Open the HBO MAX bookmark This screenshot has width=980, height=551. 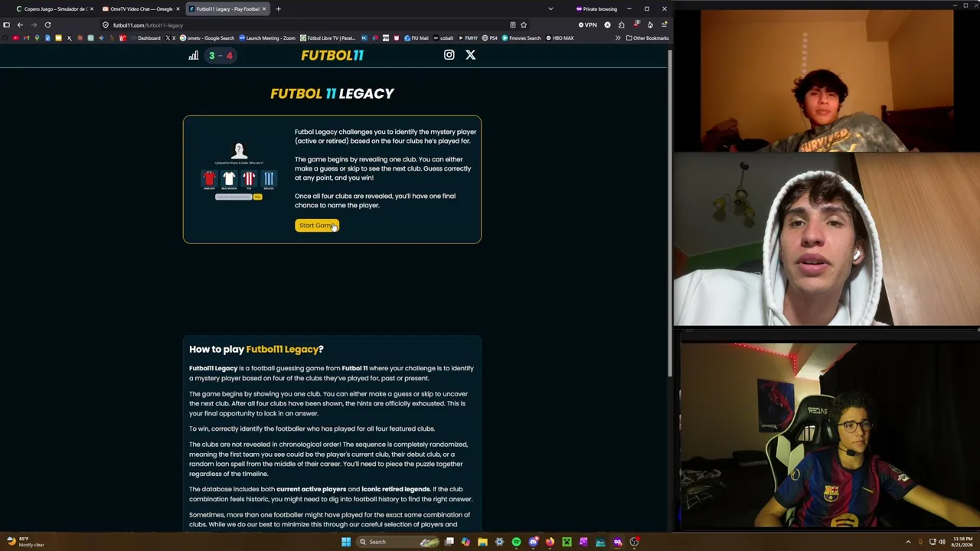pos(560,37)
